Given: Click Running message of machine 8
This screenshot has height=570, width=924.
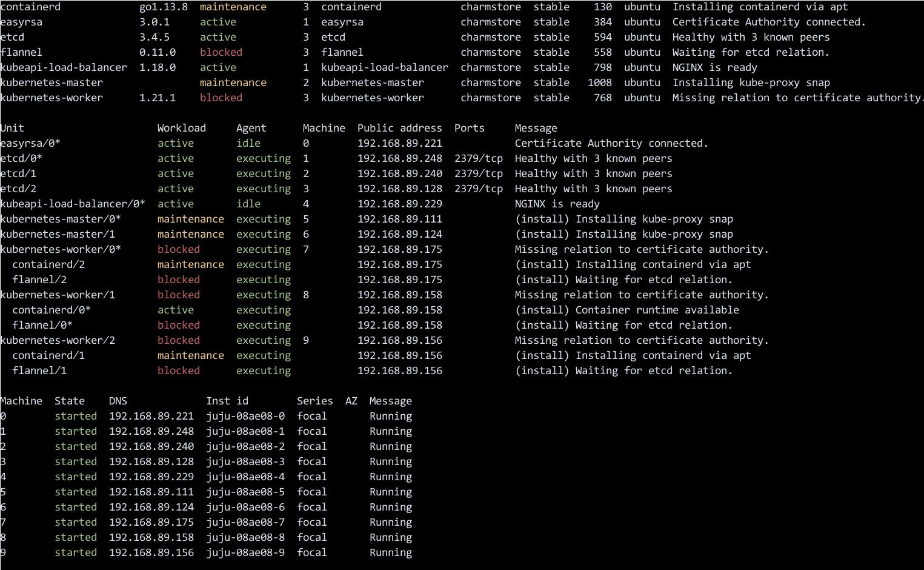Looking at the screenshot, I should [x=391, y=537].
